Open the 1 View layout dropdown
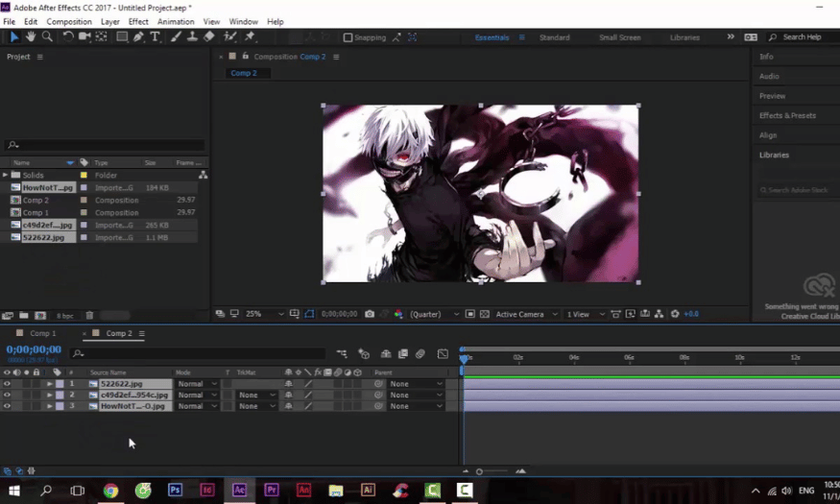 (x=586, y=314)
